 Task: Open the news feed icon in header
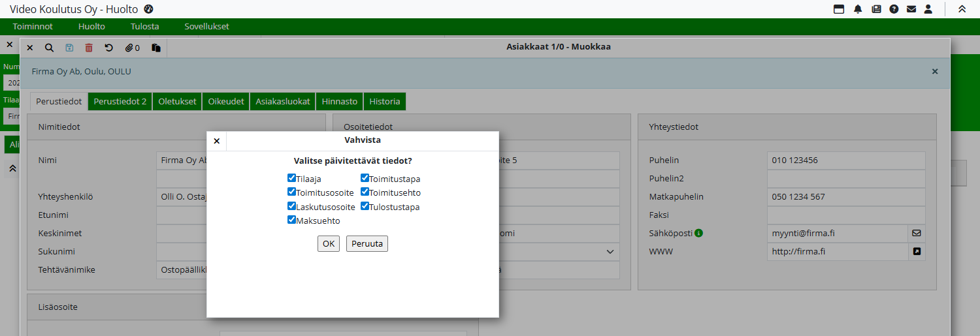tap(876, 9)
